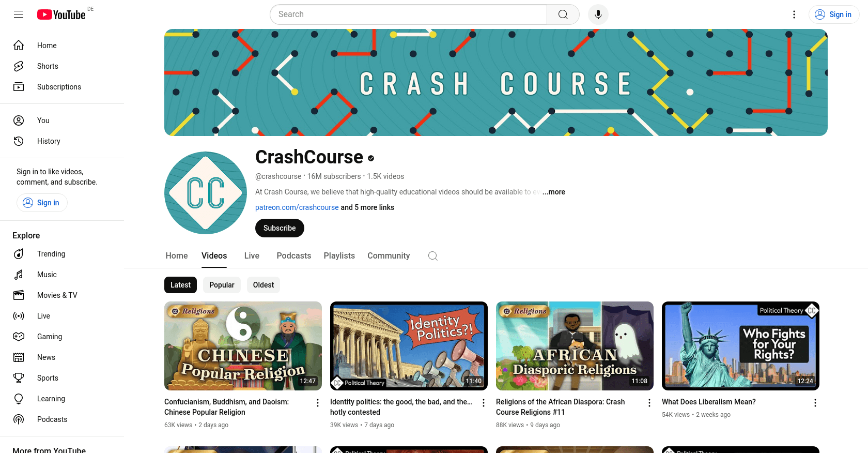The image size is (868, 453).
Task: Select the Latest filter chip
Action: point(180,285)
